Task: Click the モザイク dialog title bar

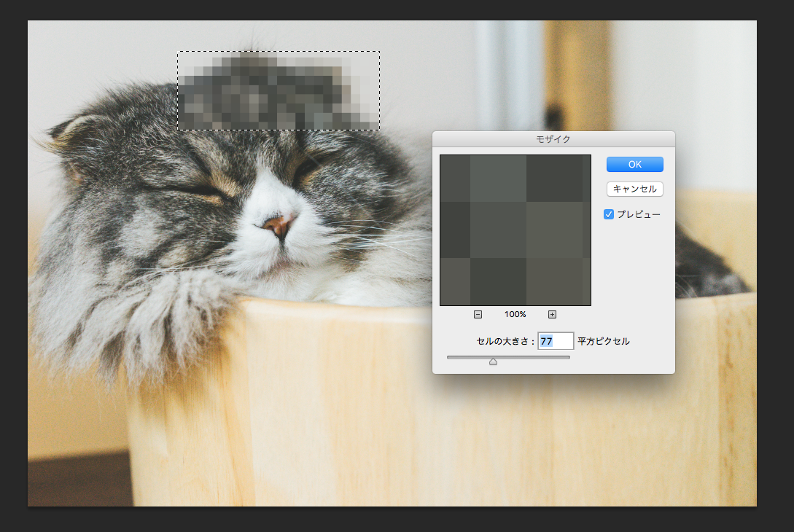Action: tap(553, 138)
